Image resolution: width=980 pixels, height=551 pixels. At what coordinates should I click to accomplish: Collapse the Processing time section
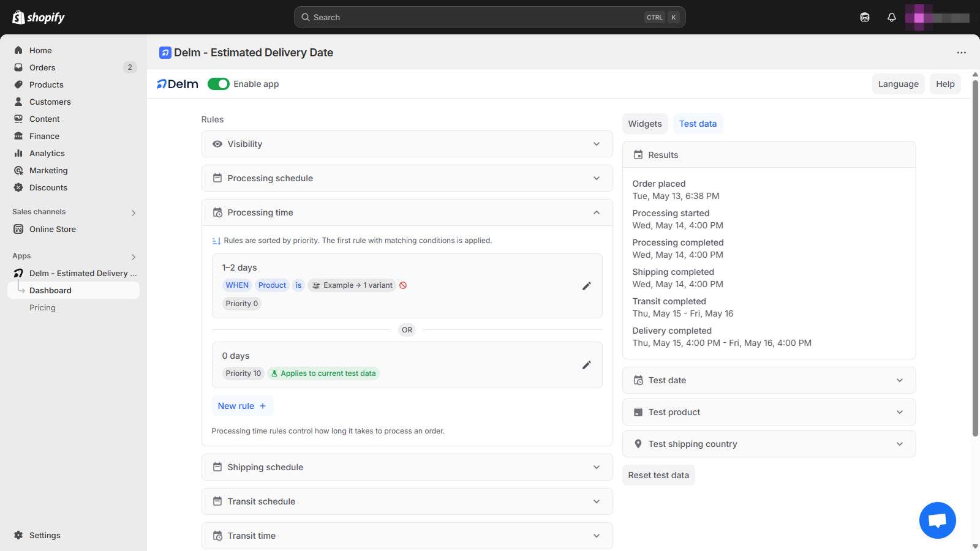pos(407,212)
